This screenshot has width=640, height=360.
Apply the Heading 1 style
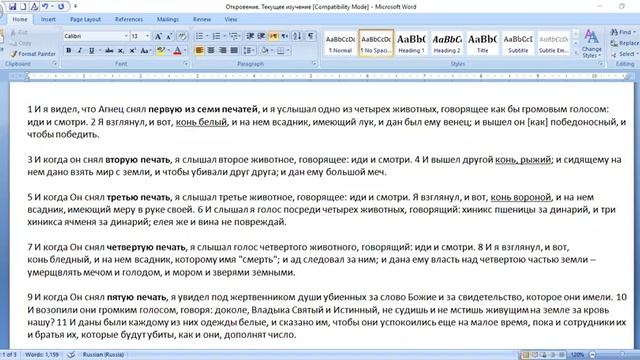click(x=411, y=43)
